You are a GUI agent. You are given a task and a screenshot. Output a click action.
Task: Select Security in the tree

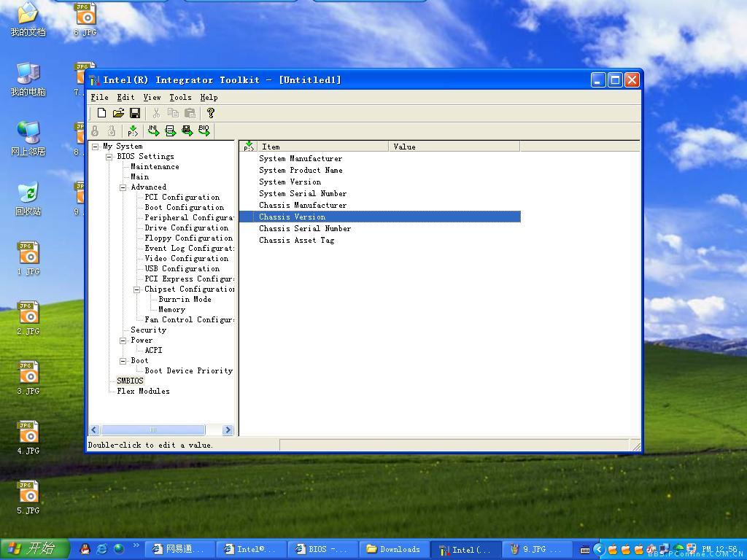(148, 330)
